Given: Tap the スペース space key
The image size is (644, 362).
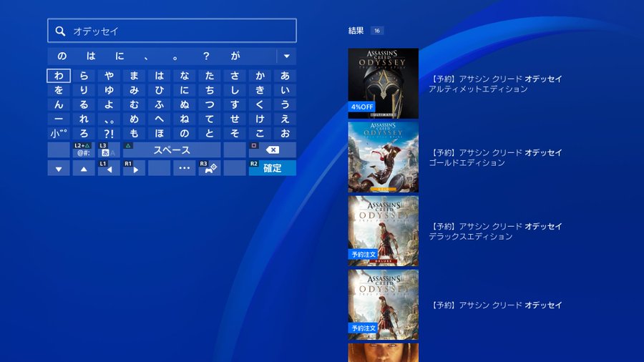Looking at the screenshot, I should (172, 150).
